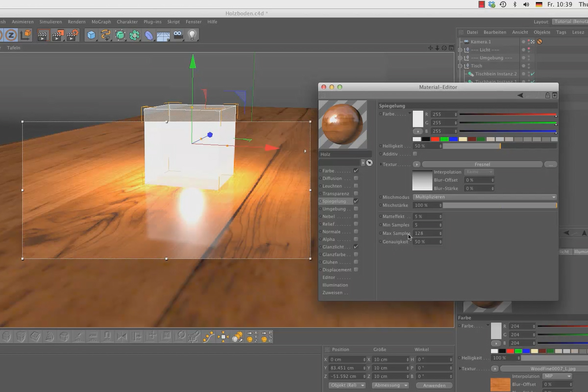Open the Objekt (Rel) dropdown
588x392 pixels.
[347, 385]
